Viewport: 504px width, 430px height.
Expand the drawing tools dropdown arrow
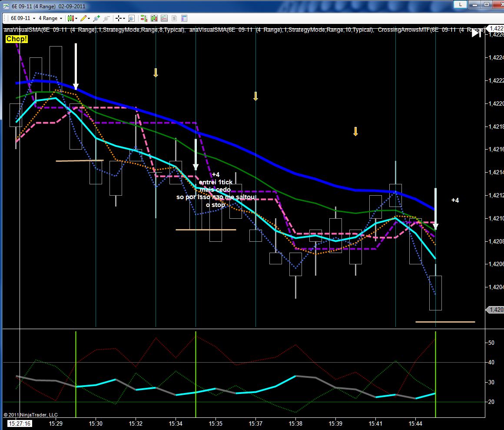point(89,18)
